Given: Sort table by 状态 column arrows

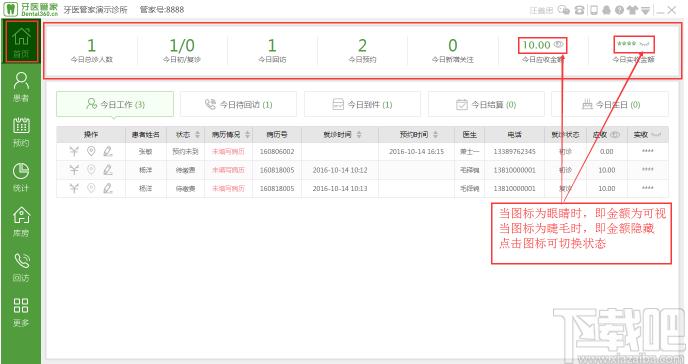Looking at the screenshot, I should point(197,135).
